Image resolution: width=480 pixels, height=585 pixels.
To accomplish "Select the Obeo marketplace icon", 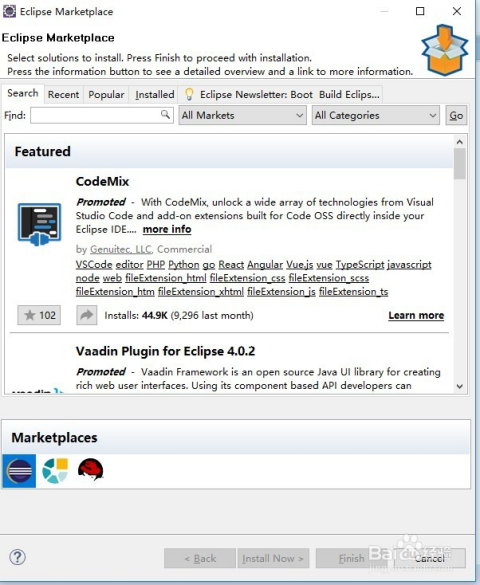I will coord(55,471).
